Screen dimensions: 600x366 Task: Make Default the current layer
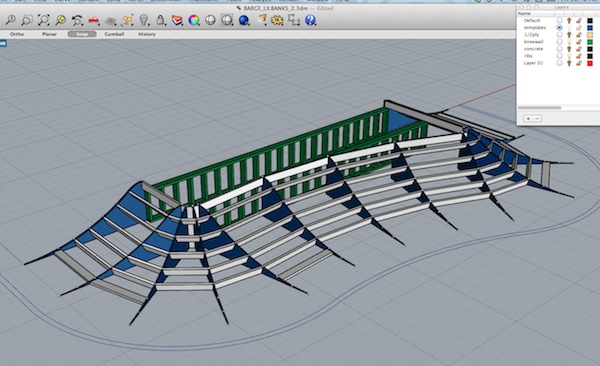(559, 21)
